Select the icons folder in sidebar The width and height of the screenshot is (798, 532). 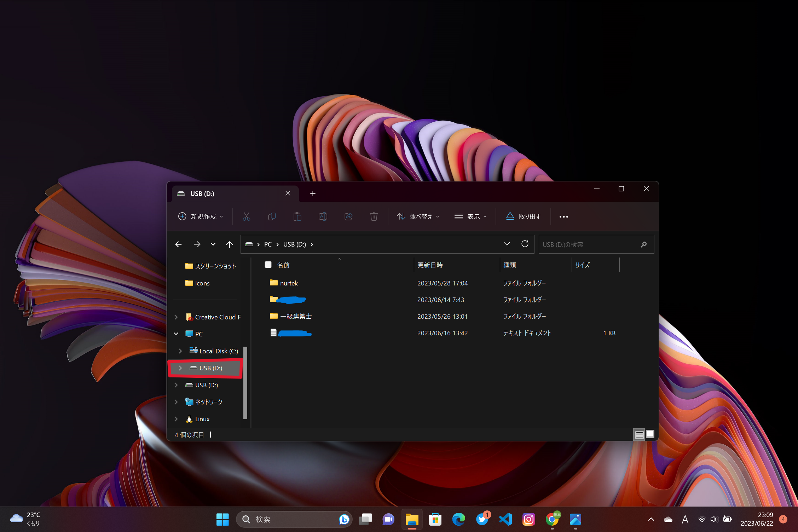(x=197, y=283)
